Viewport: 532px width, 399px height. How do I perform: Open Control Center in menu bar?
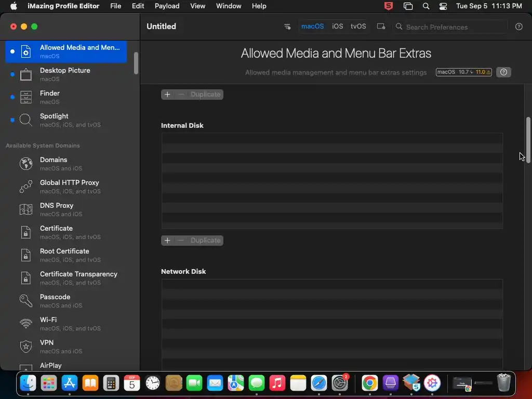tap(443, 6)
